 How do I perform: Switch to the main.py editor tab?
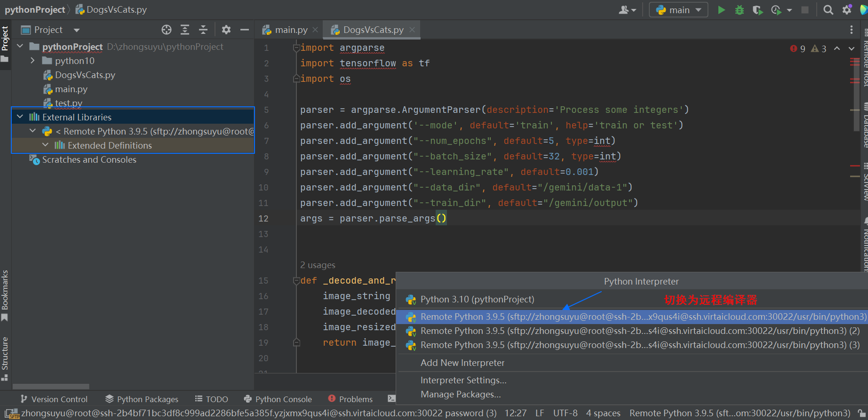(x=290, y=30)
